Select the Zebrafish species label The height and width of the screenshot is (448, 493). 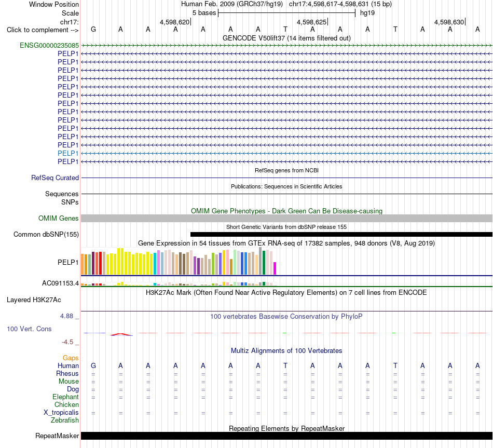coord(65,420)
